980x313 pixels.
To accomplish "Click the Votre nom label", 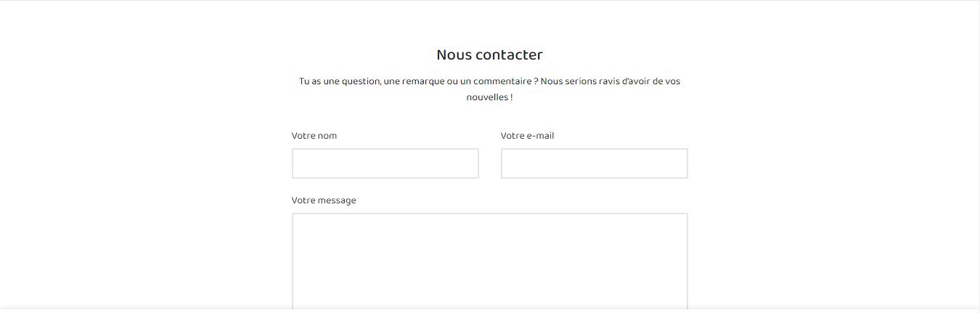I will click(x=314, y=136).
